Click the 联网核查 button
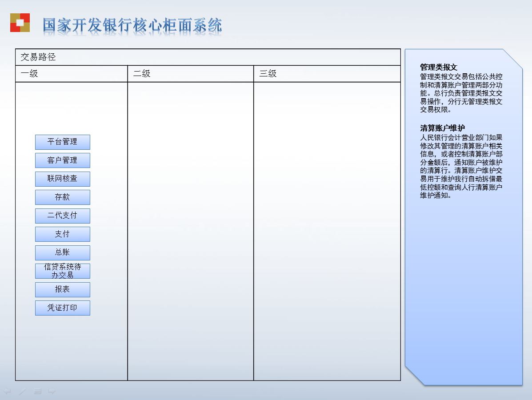532x400 pixels. (x=62, y=179)
